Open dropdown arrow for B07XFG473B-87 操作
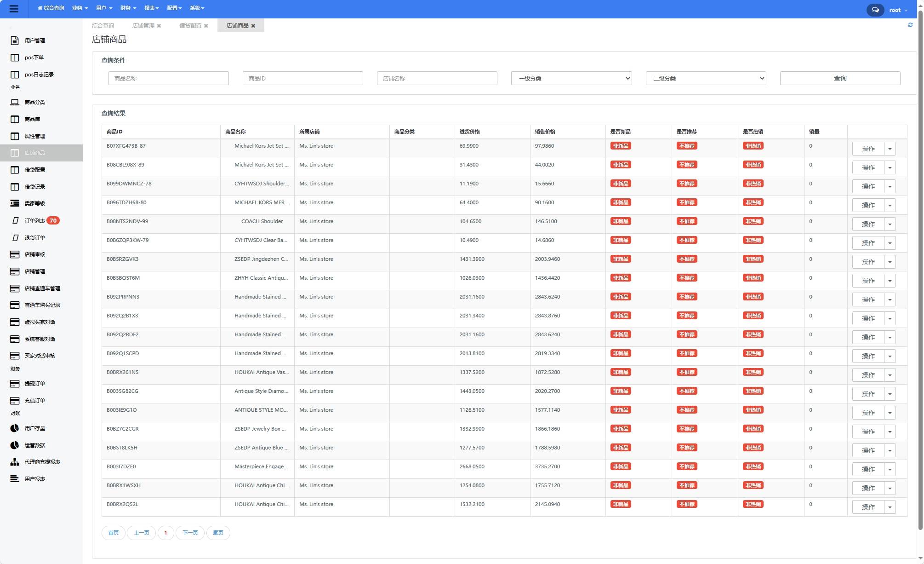The image size is (924, 564). 890,149
